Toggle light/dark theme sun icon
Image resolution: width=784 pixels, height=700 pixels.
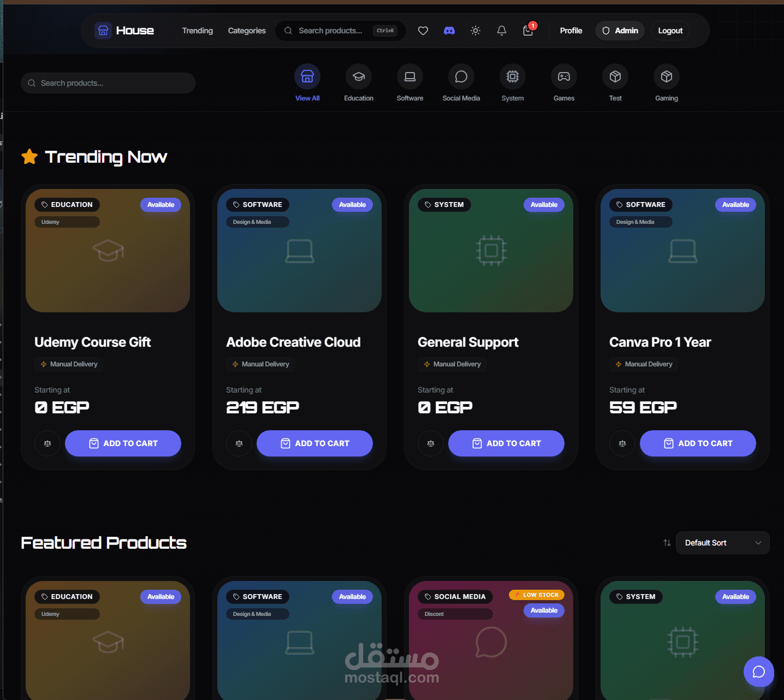point(476,31)
